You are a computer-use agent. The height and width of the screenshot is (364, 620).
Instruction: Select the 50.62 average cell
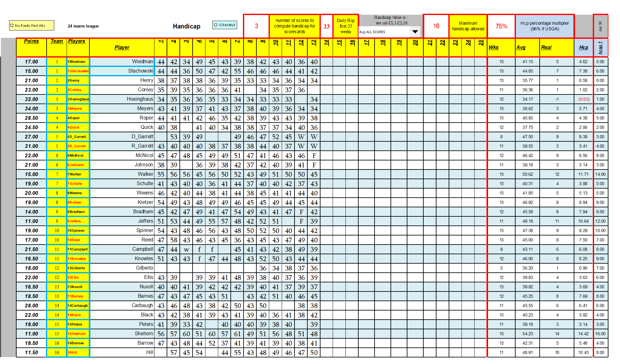pyautogui.click(x=527, y=174)
